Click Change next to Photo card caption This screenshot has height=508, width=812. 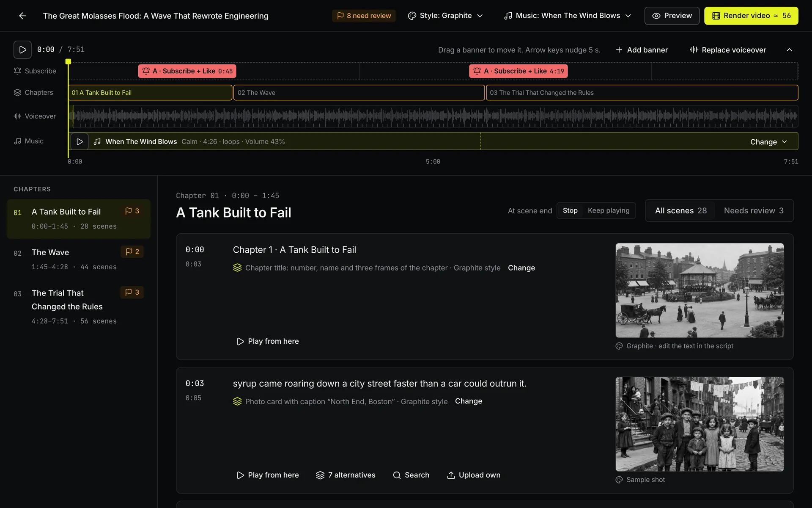[468, 401]
